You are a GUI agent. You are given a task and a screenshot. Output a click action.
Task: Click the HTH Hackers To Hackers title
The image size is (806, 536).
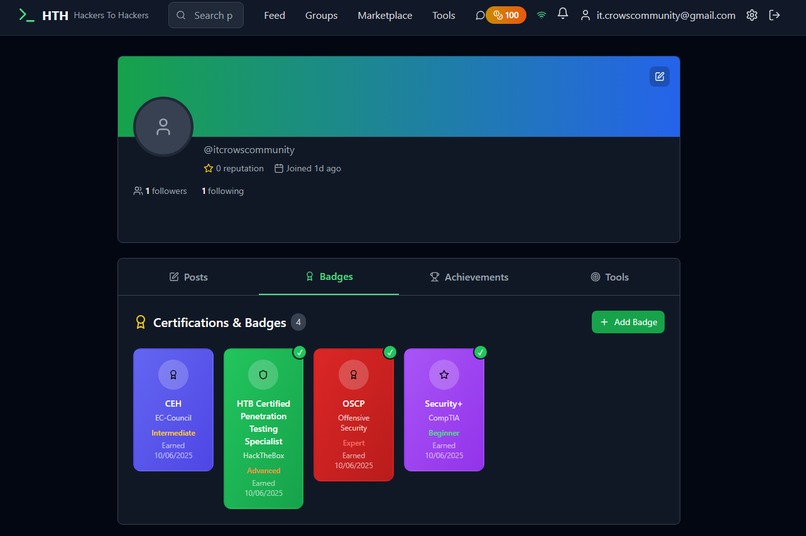[95, 15]
